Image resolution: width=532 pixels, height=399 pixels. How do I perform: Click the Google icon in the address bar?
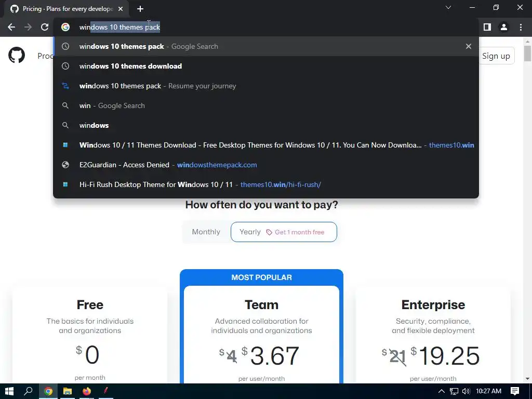click(x=65, y=27)
